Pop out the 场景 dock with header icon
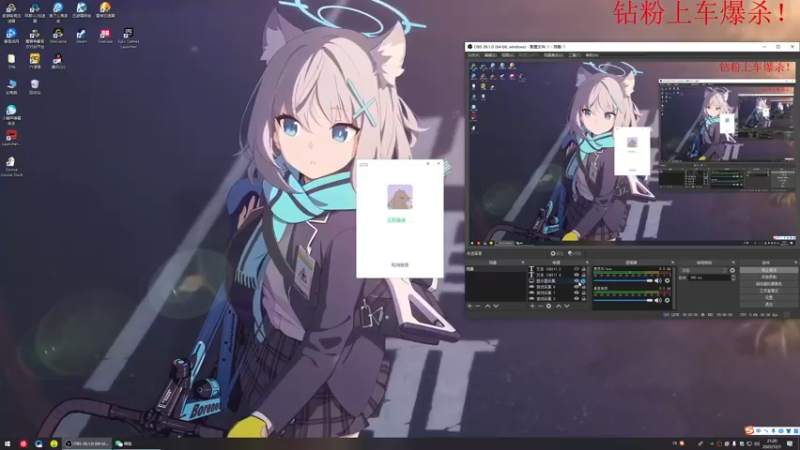Viewport: 800px width, 450px height. click(522, 262)
